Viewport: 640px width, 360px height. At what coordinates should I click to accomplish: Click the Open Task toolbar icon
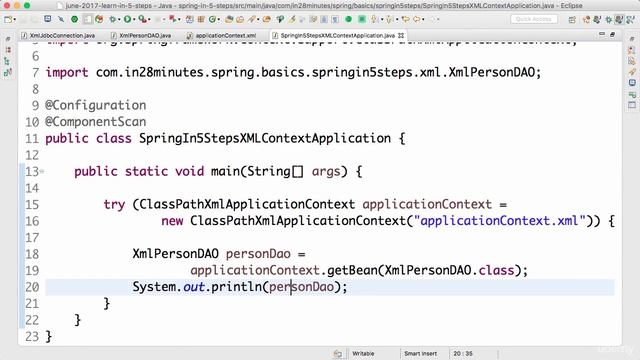point(240,19)
